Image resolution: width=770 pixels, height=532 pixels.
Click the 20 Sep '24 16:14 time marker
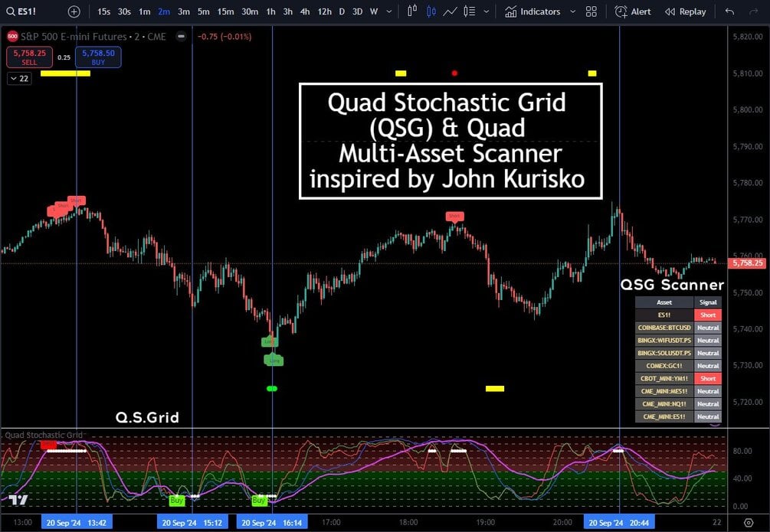[x=272, y=523]
